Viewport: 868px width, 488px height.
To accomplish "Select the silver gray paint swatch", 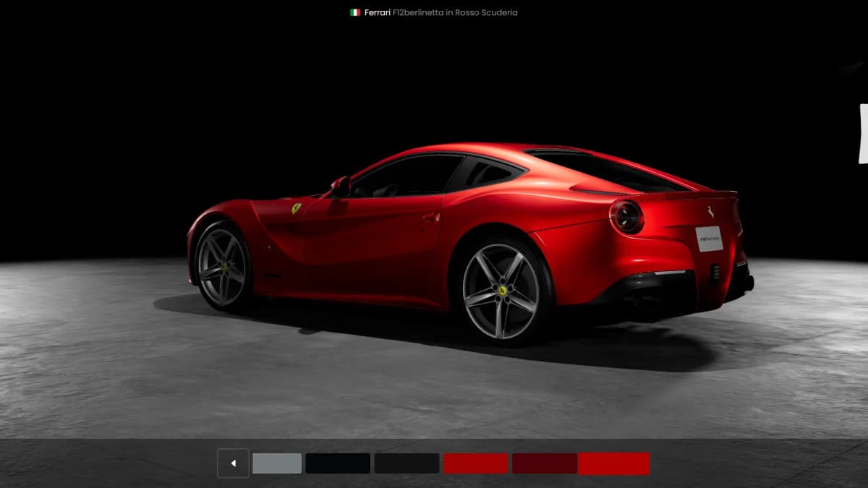I will (x=277, y=463).
